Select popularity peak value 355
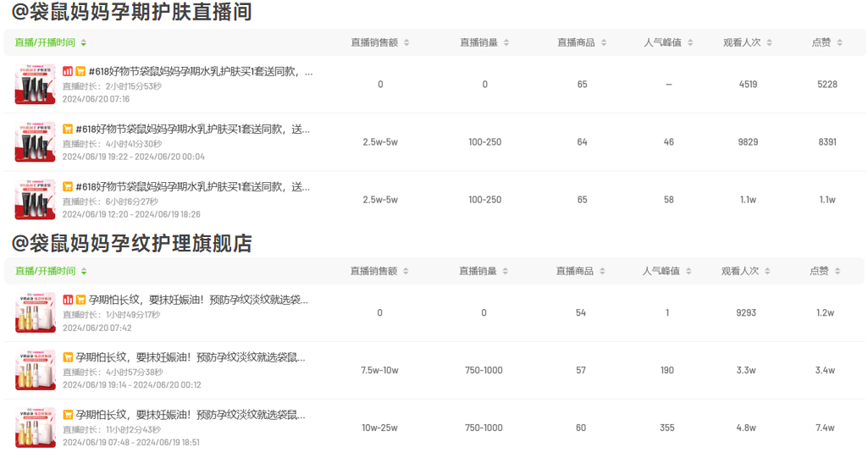 click(667, 428)
